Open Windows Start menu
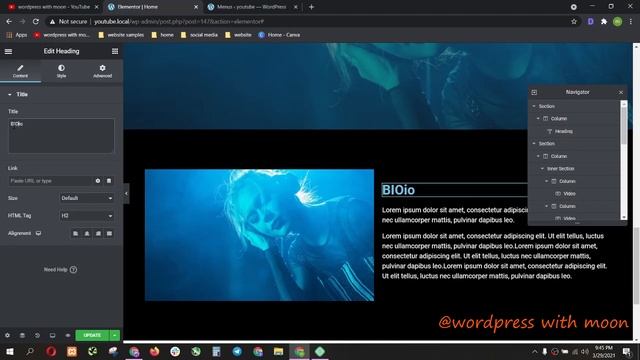 coord(9,351)
